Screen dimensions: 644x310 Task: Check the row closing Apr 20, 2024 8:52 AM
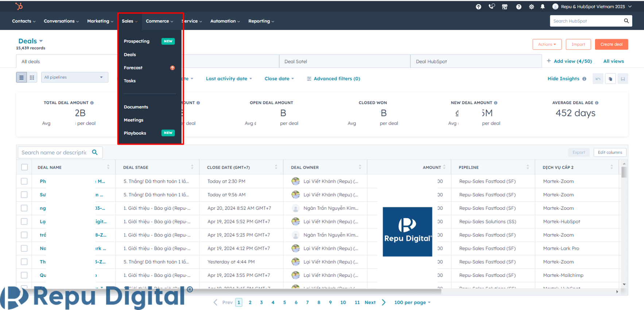click(24, 208)
